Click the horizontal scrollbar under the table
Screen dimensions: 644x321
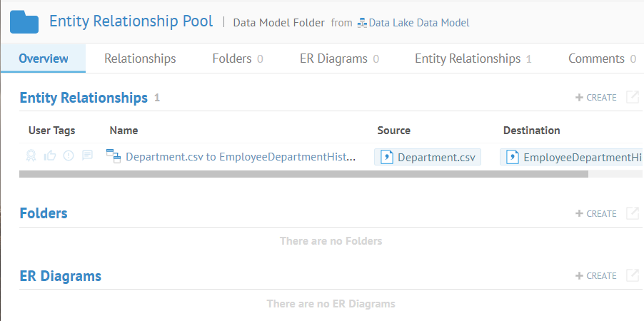(303, 173)
